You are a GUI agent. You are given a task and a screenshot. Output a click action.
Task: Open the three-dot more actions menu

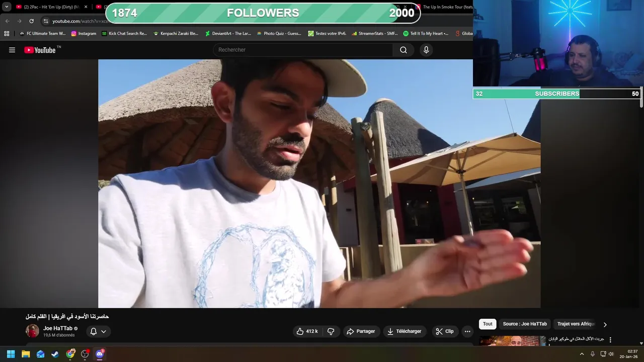coord(467,331)
